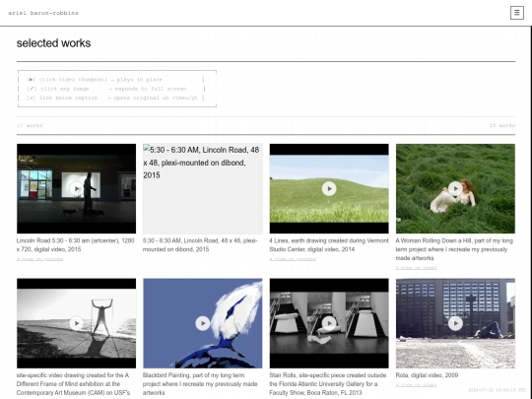Play the Rota digital video
The image size is (532, 399).
click(x=455, y=323)
